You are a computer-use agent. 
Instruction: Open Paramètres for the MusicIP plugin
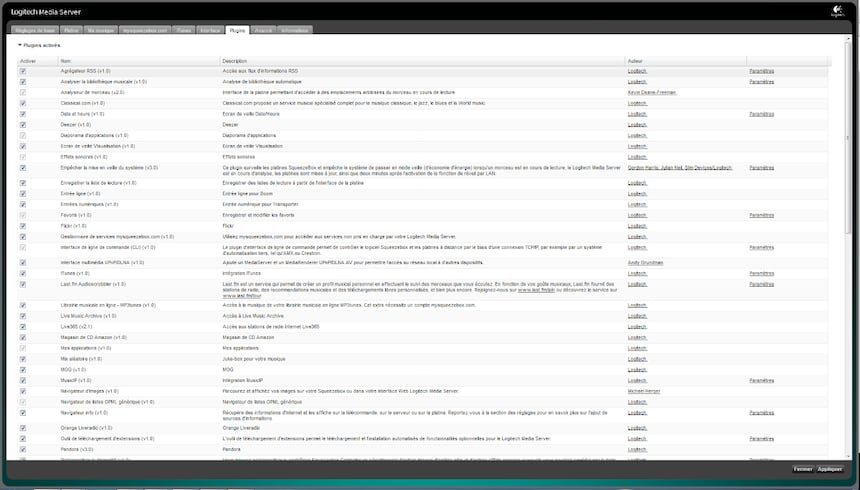(761, 381)
